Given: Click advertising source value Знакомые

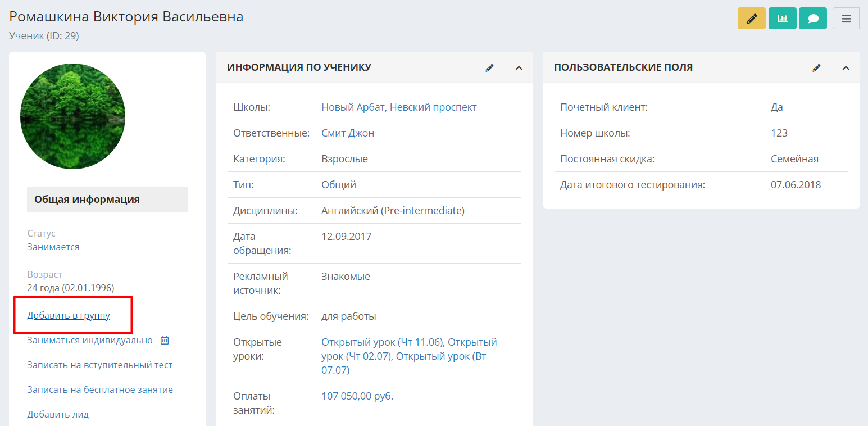Looking at the screenshot, I should (346, 276).
